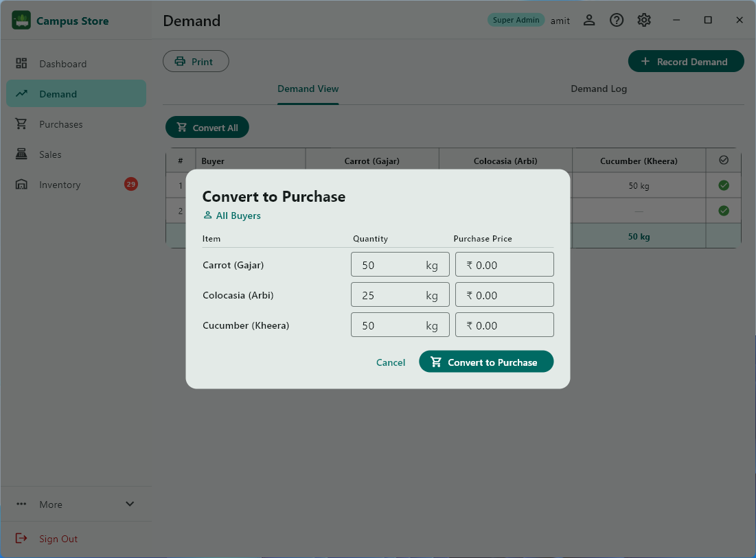The image size is (756, 558).
Task: Click the Record Demand button
Action: [685, 61]
